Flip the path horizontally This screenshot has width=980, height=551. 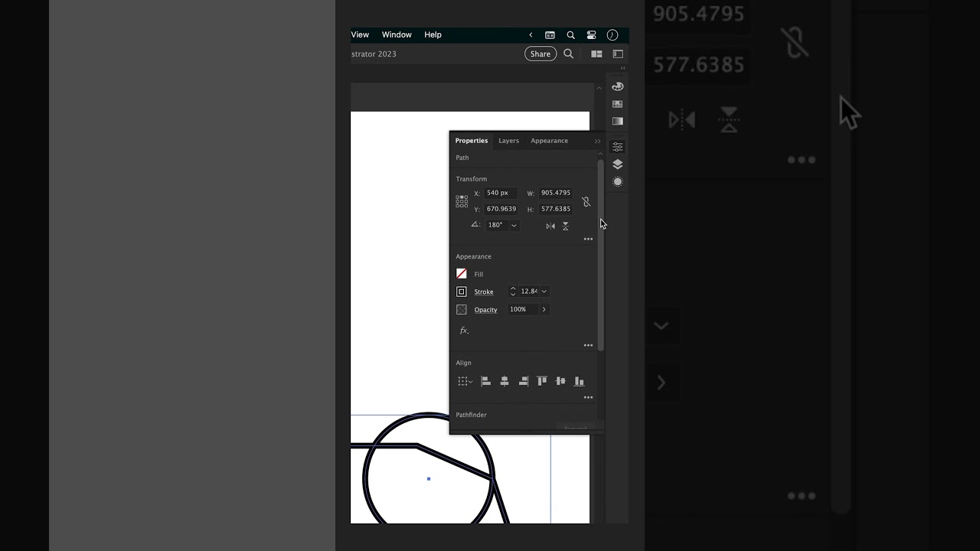click(550, 226)
